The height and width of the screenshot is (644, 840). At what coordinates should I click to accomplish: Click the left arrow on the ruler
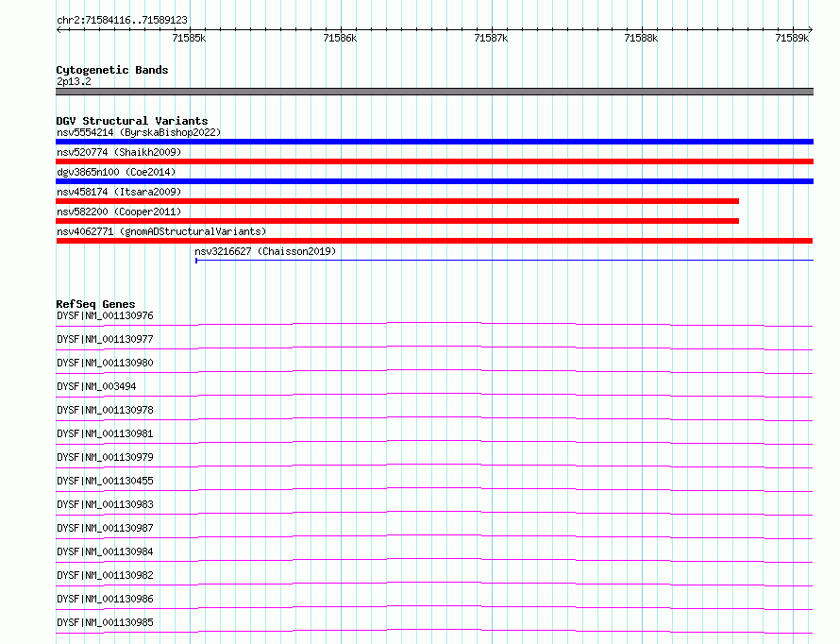[59, 30]
